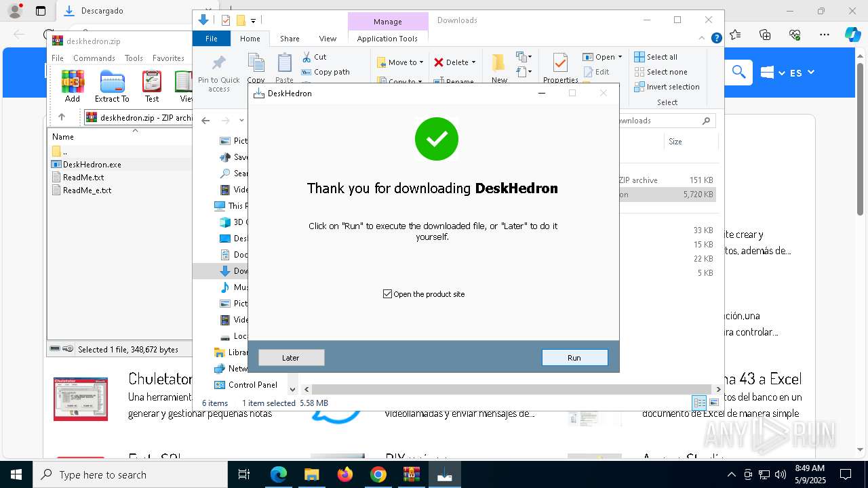Collapse the Explorer ribbon chevron
Screen dimensions: 868x488
tap(703, 39)
